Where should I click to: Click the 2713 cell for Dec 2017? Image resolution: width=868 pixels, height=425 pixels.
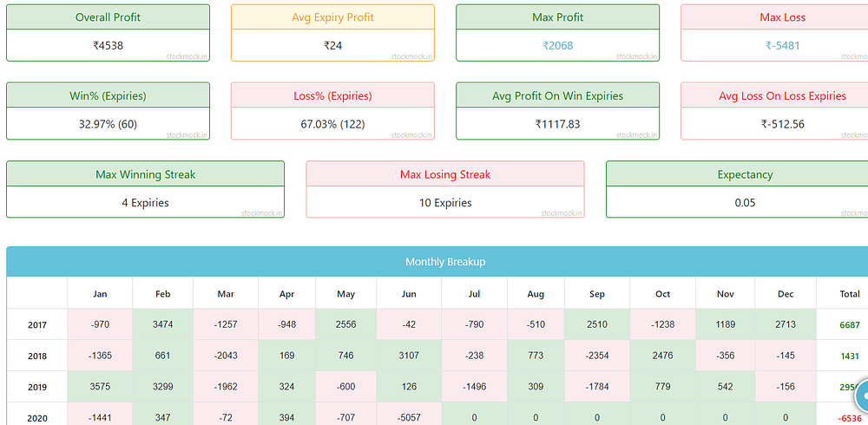point(786,324)
